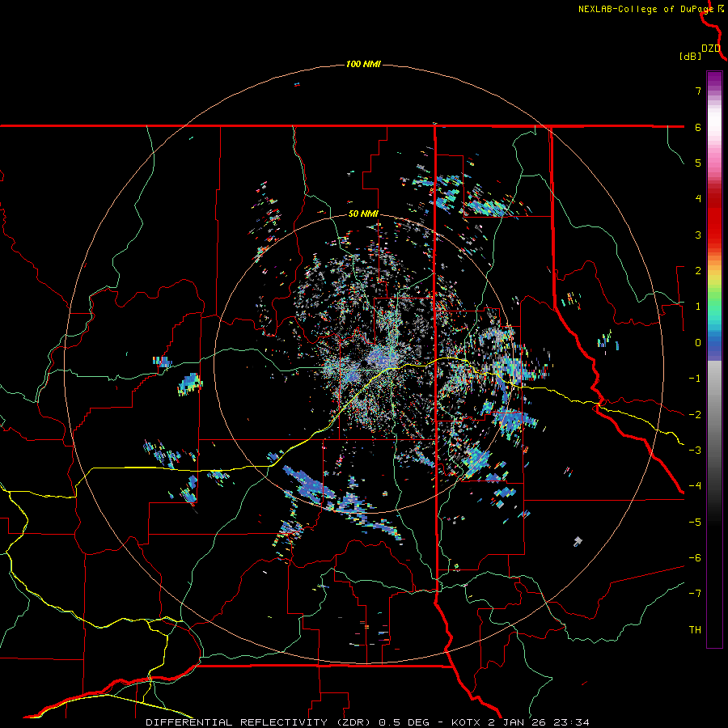Screen dimensions: 728x728
Task: Click the -6 value on the dB scale
Action: [695, 558]
